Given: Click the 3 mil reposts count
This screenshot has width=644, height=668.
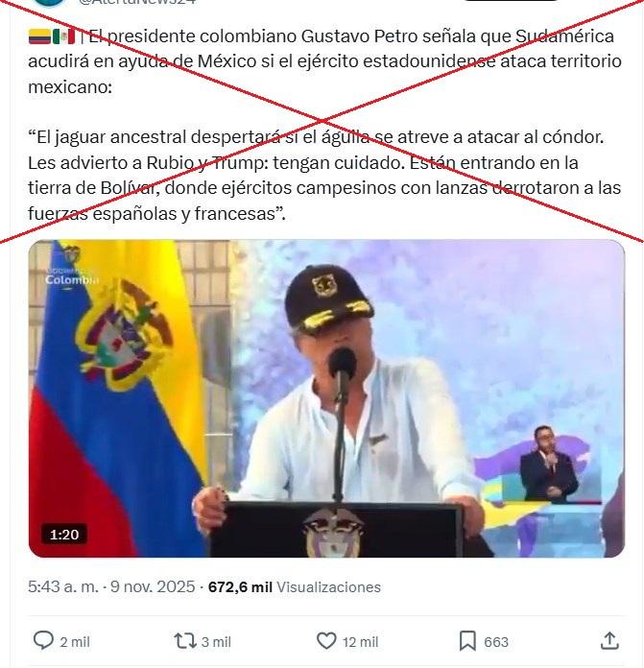Looking at the screenshot, I should tap(216, 642).
